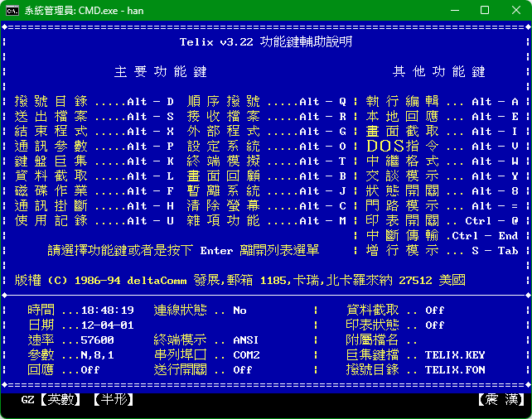Click the CMD.exe icon in title bar
The height and width of the screenshot is (419, 532).
(12, 11)
